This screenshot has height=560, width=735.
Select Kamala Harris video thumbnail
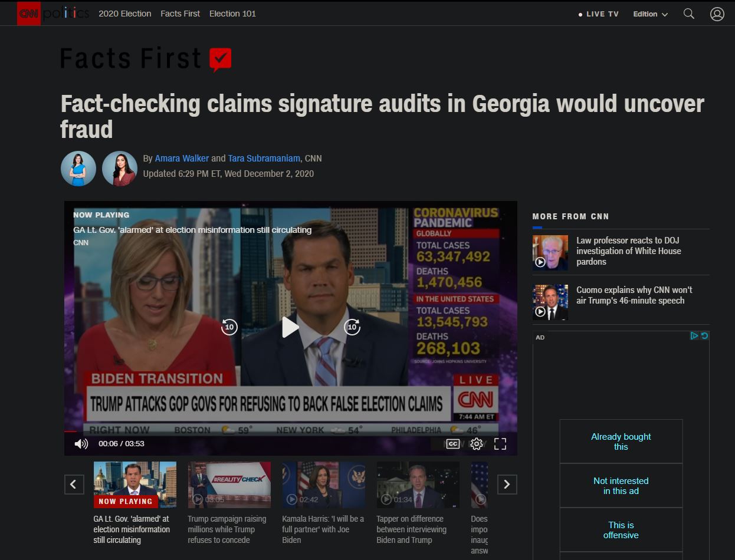pos(324,485)
